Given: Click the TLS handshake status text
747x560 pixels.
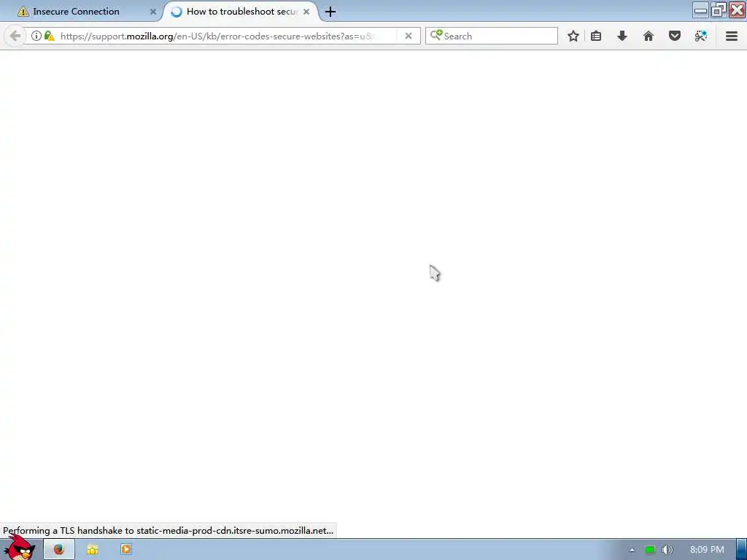Looking at the screenshot, I should 169,531.
